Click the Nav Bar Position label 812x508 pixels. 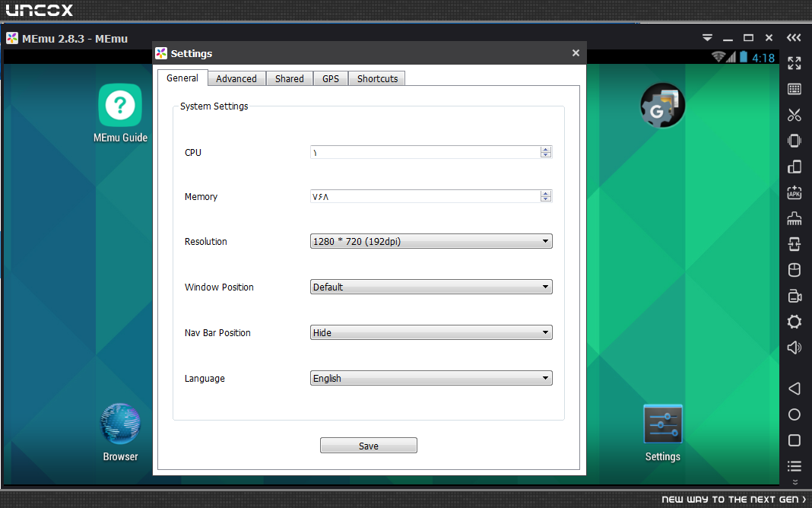pyautogui.click(x=217, y=333)
